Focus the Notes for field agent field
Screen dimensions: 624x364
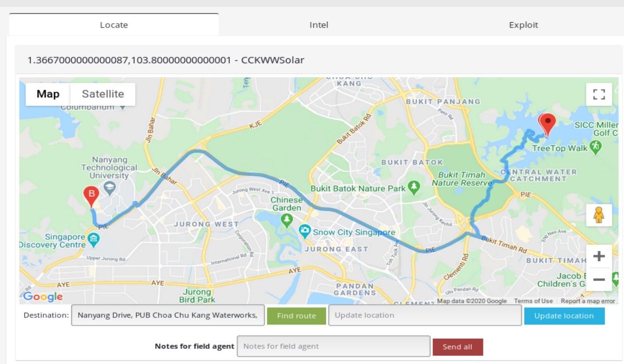pos(333,346)
